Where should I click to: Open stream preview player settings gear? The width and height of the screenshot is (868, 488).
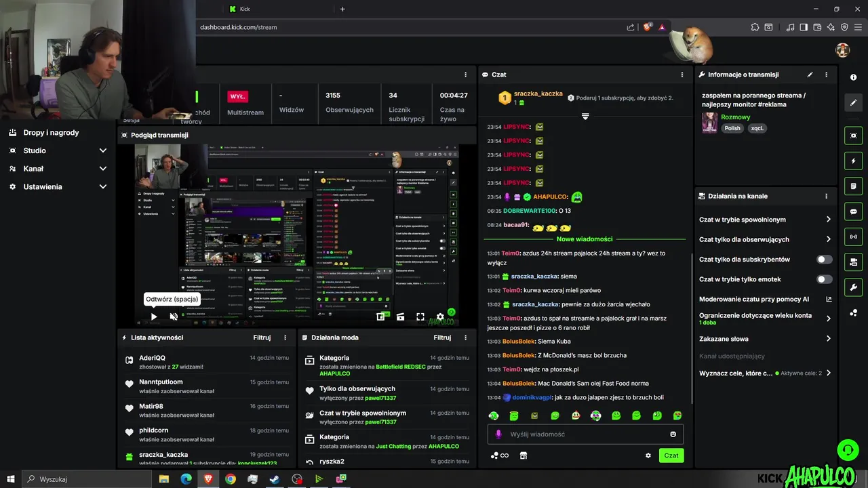440,317
